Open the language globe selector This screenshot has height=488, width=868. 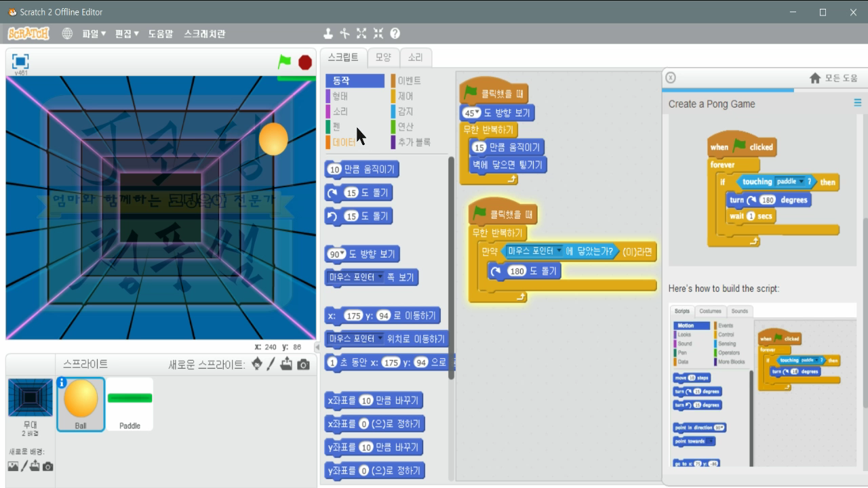66,33
